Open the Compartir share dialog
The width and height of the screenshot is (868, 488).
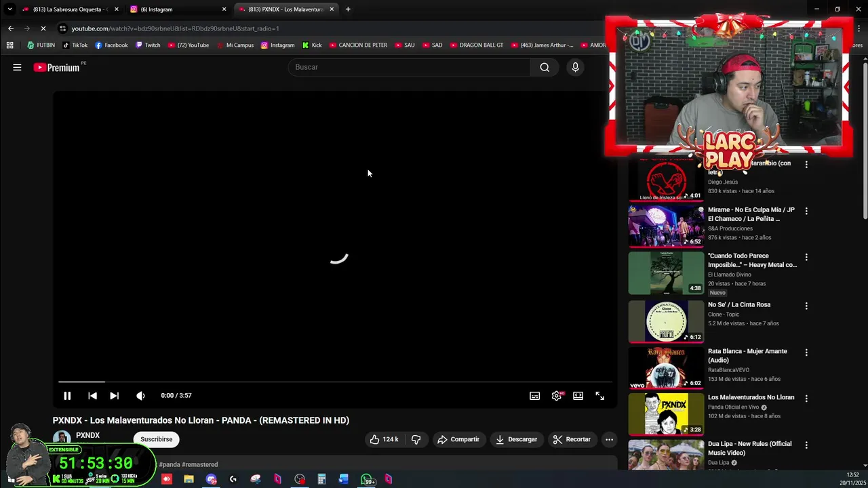[x=458, y=439]
